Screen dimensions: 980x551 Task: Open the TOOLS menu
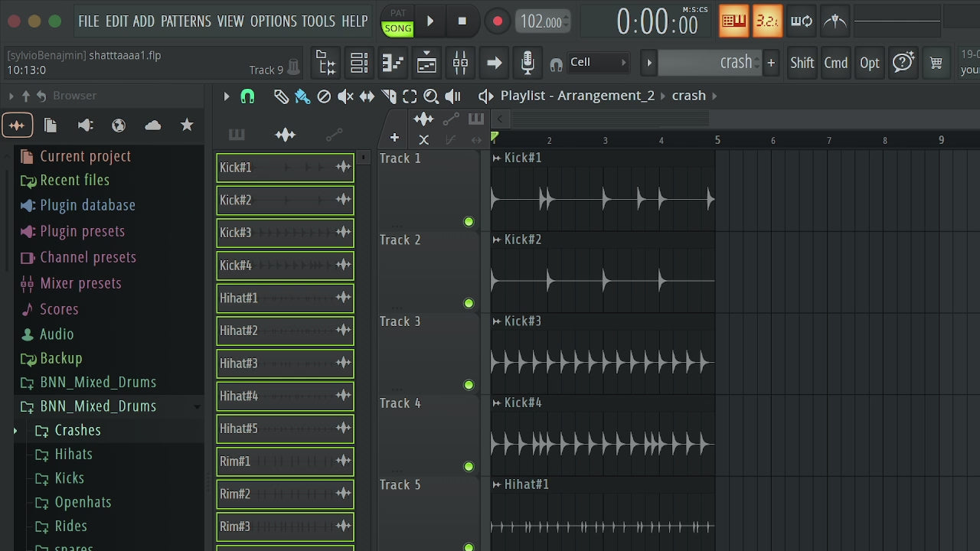click(x=318, y=21)
